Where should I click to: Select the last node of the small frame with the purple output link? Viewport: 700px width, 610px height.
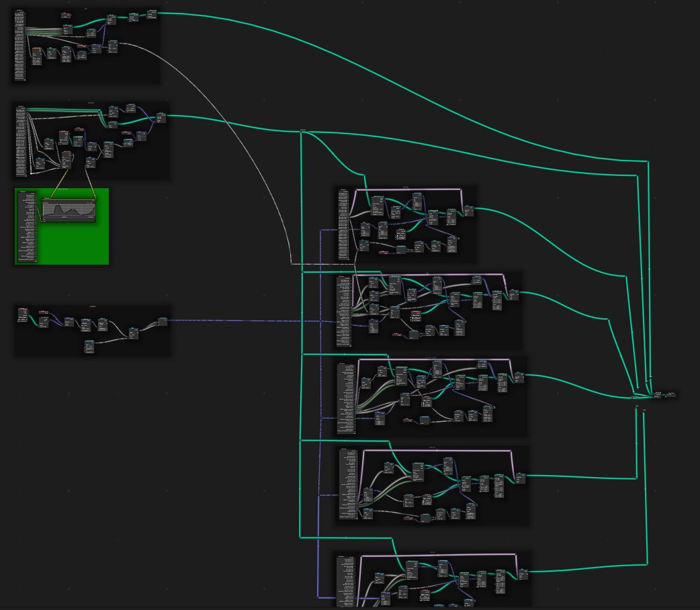coord(163,322)
